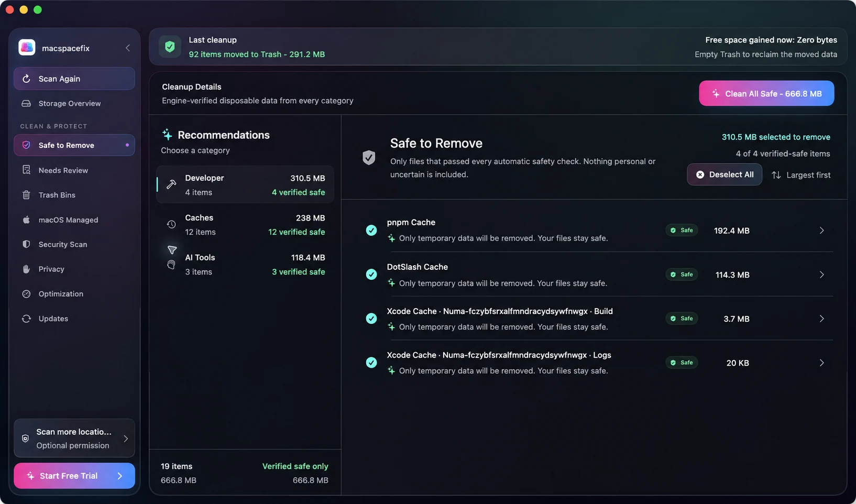
Task: Click the macspacefix app logo icon
Action: coord(27,47)
